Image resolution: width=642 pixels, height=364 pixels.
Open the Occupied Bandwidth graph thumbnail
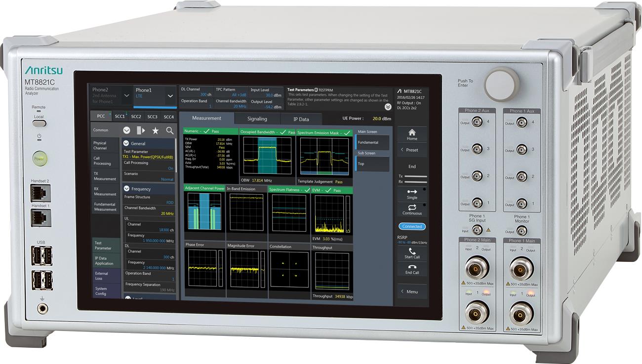click(267, 154)
